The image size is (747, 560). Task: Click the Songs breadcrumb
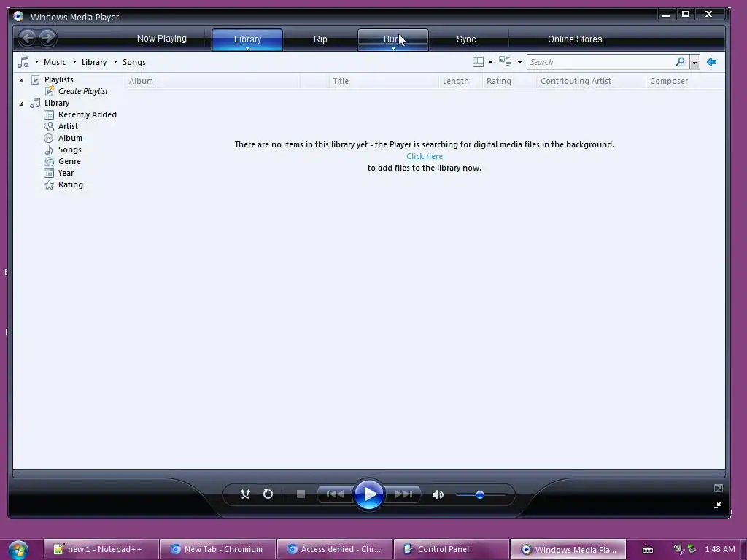click(134, 62)
